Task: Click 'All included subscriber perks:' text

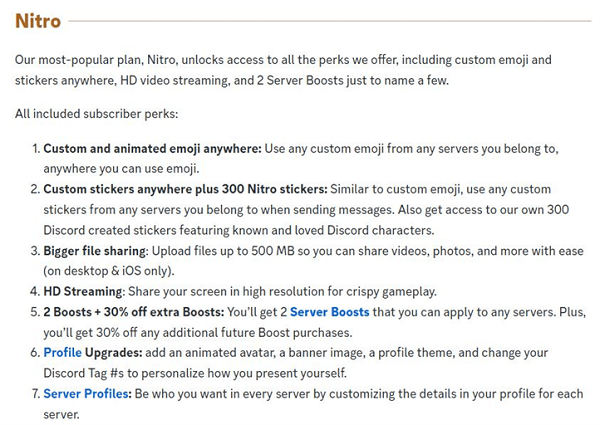Action: tap(96, 114)
